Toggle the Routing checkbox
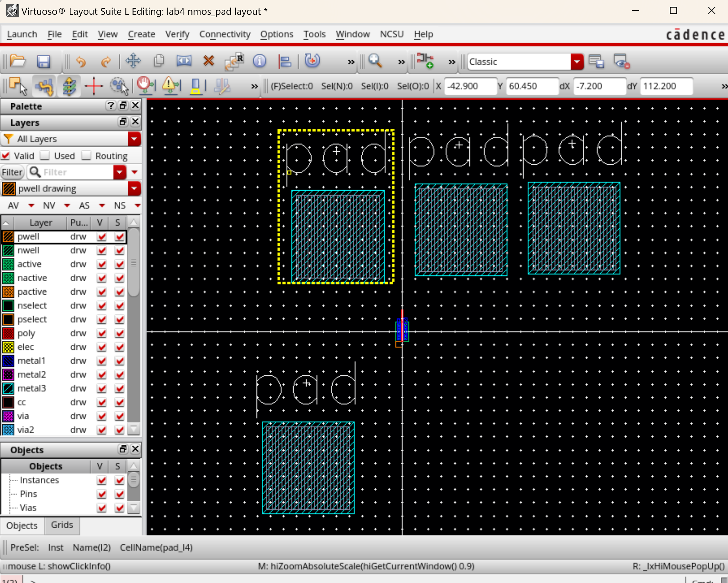Image resolution: width=728 pixels, height=583 pixels. (x=86, y=156)
